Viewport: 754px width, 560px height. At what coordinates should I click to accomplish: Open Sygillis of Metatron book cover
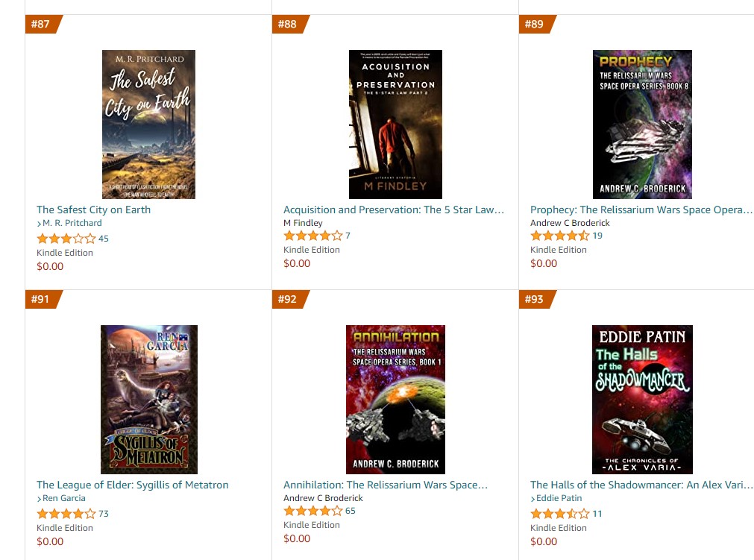click(149, 400)
